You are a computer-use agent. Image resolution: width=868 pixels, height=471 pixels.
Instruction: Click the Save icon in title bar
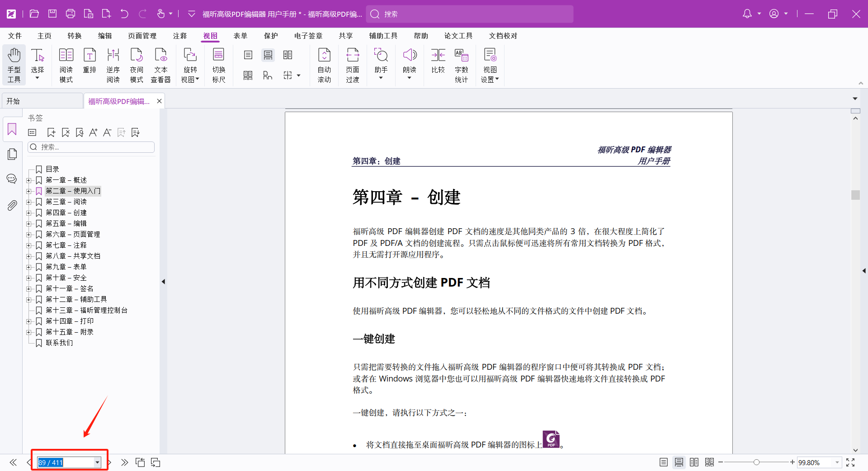click(52, 14)
